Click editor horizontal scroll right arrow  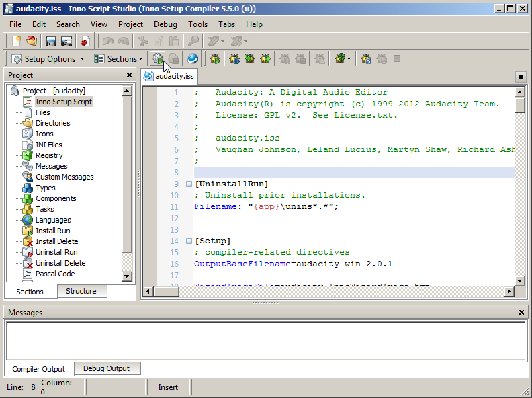tap(509, 291)
